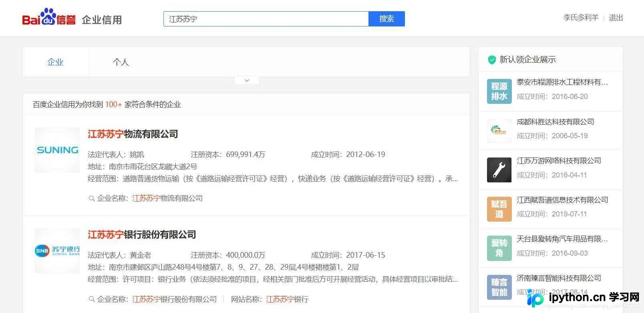Click date 2019-07-11 under 江西赋吾道

[x=569, y=214]
